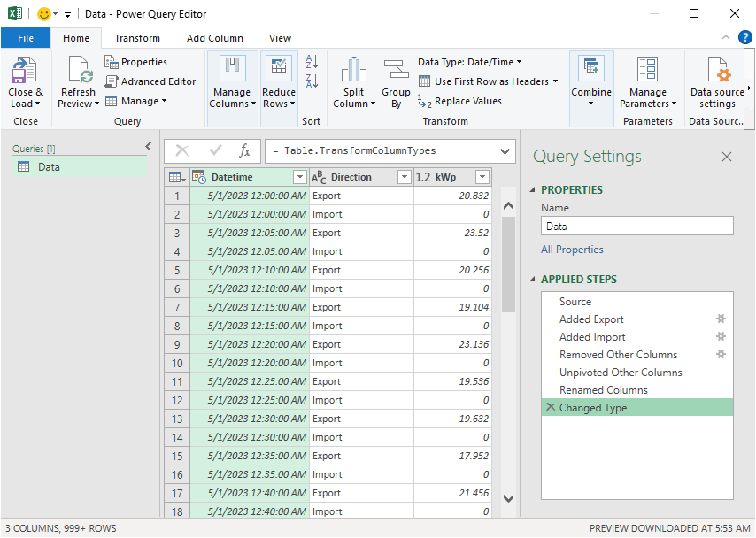Click the Split Column icon

[x=354, y=69]
